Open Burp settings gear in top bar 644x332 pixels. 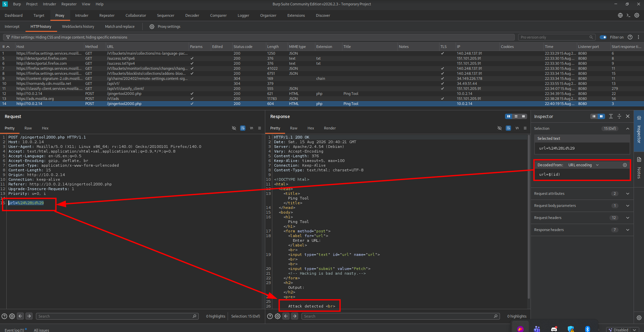[x=637, y=15]
